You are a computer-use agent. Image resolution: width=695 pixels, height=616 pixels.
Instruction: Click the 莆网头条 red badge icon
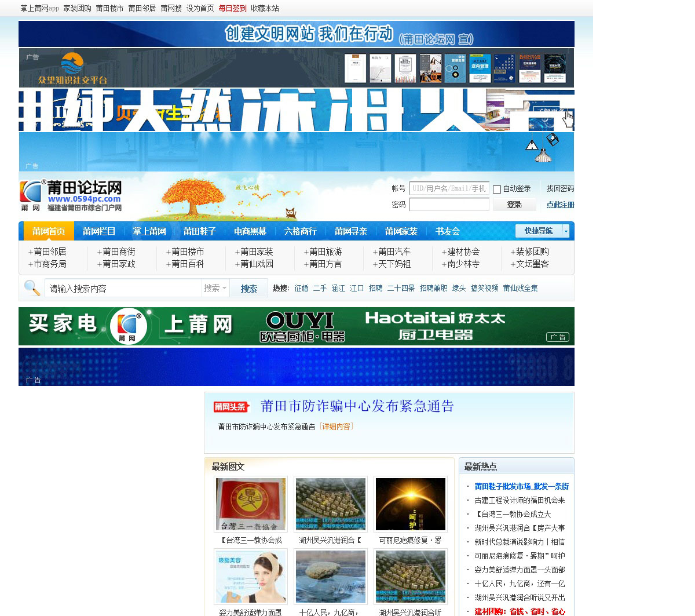pyautogui.click(x=231, y=407)
